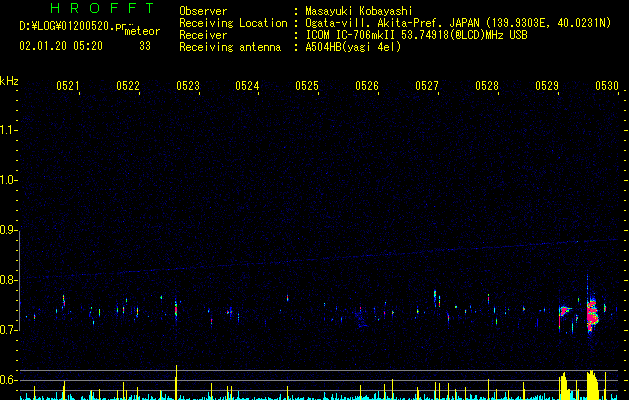Click the kHz axis label
Screen dimensions: 629x400
[x=9, y=81]
